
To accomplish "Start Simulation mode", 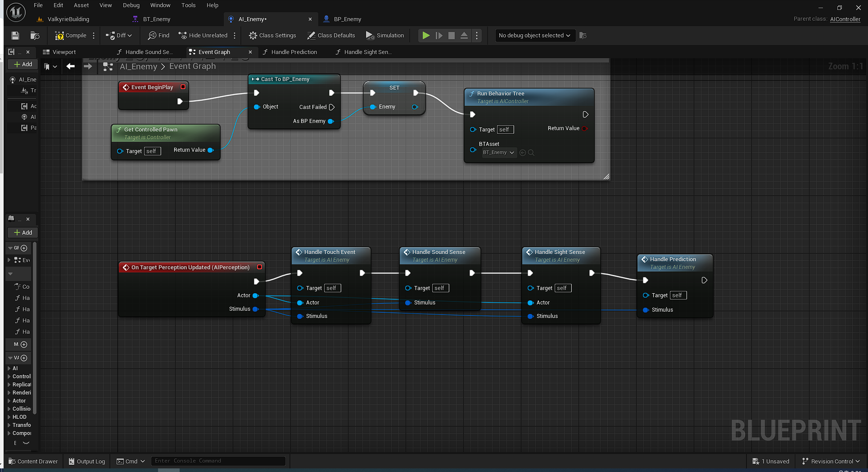I will [x=385, y=36].
